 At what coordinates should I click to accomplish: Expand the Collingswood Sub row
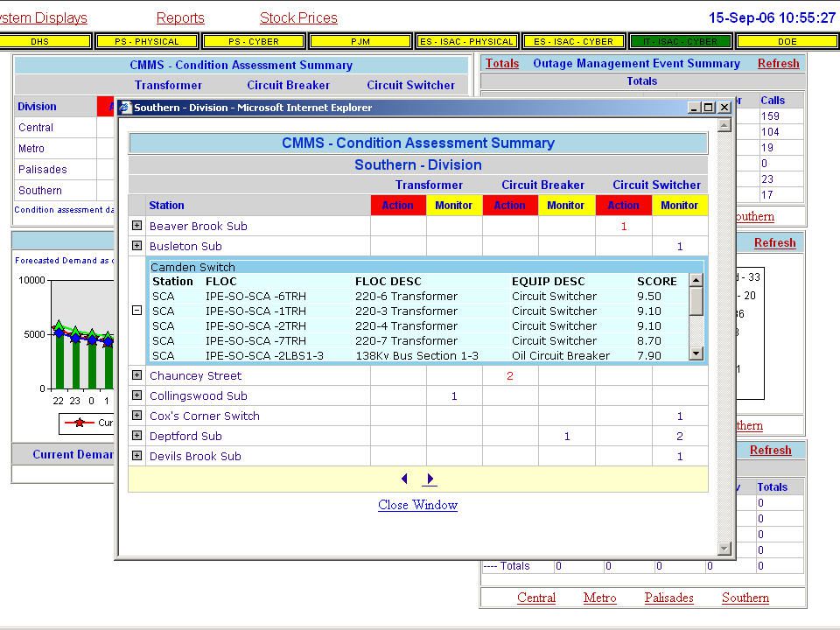tap(136, 395)
